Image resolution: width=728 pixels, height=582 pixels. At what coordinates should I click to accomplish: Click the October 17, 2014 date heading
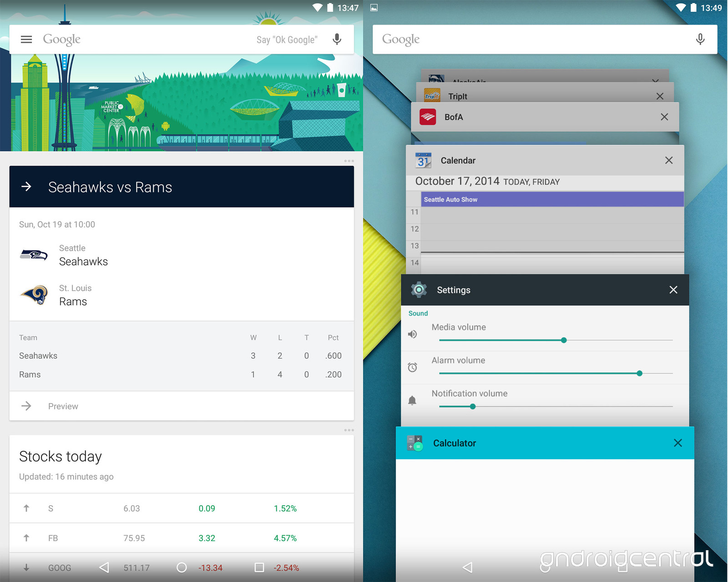(457, 181)
